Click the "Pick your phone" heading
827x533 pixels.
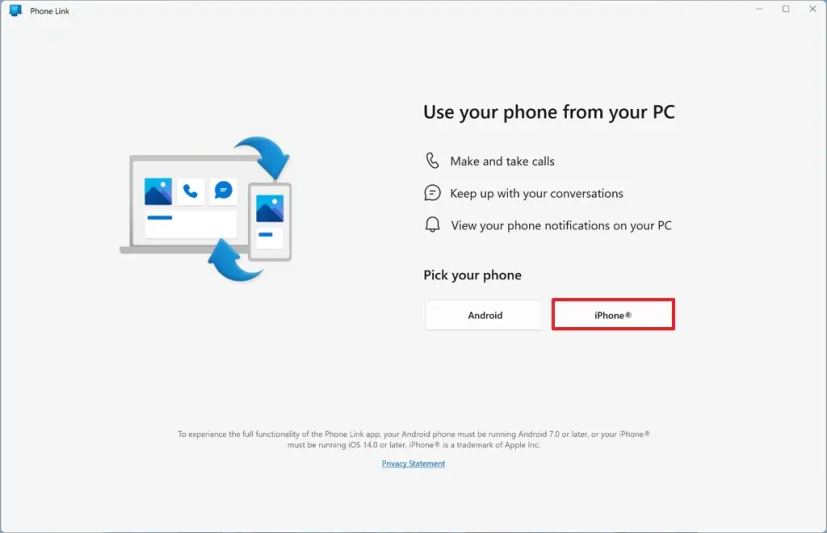[x=473, y=275]
